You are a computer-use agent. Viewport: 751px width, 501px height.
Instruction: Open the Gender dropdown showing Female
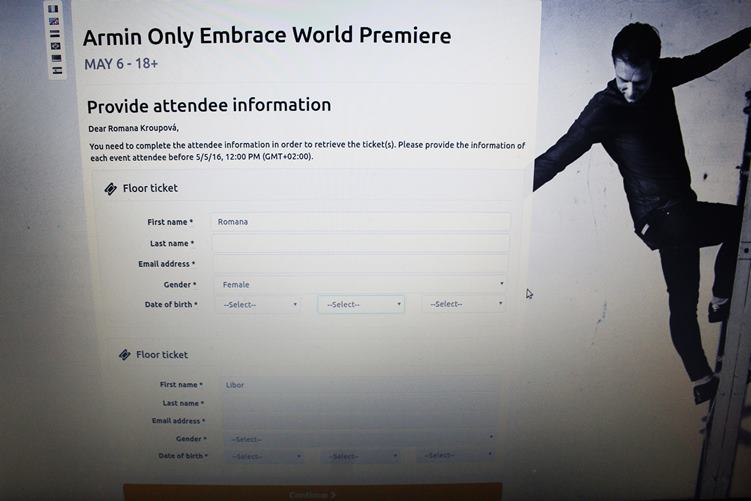pyautogui.click(x=361, y=285)
